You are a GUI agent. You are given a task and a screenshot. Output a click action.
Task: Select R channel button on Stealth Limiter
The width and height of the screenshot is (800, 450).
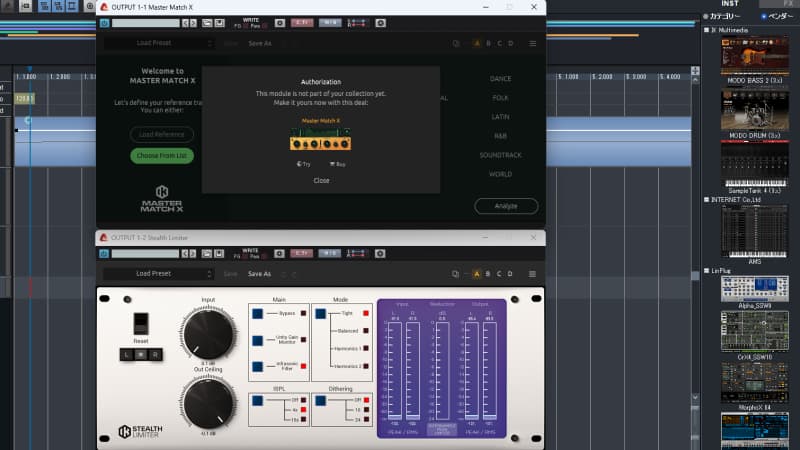tap(155, 355)
